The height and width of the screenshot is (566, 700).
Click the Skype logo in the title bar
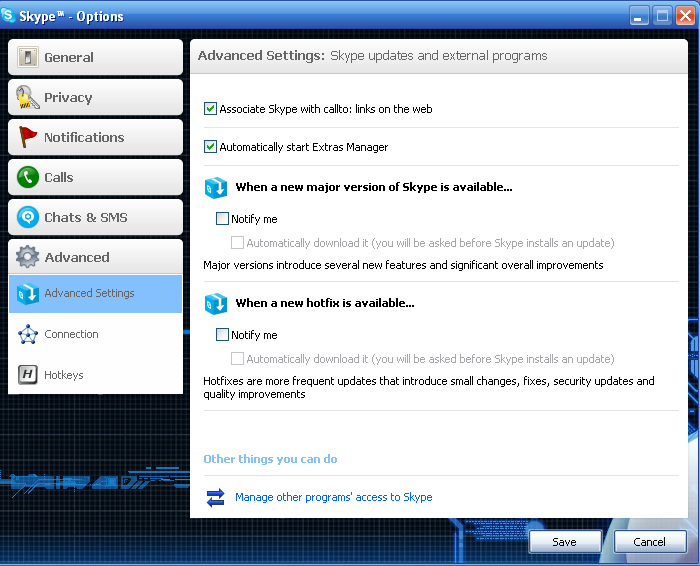tap(8, 16)
